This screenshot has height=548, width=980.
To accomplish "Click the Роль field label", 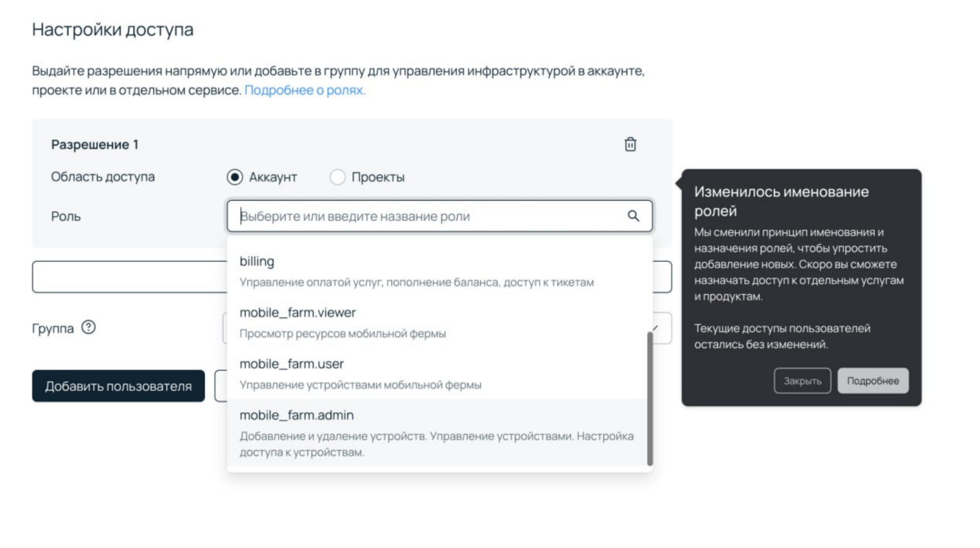I will pyautogui.click(x=66, y=217).
